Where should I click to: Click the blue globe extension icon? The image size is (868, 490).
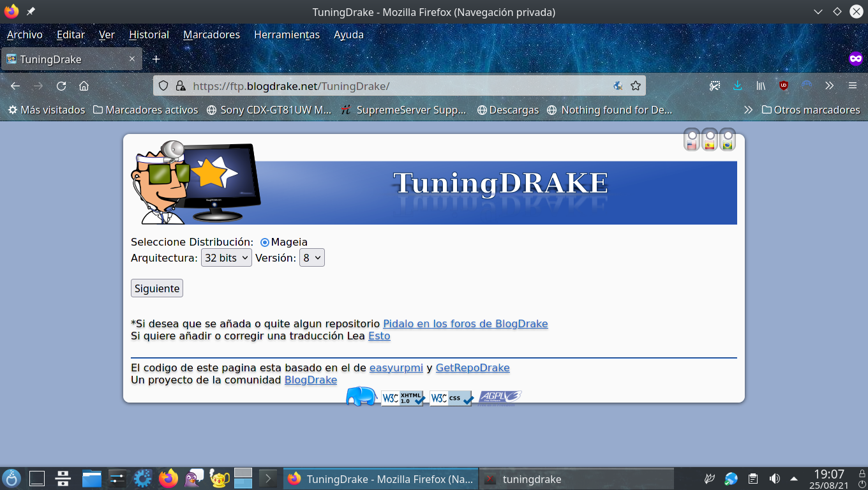coord(807,85)
